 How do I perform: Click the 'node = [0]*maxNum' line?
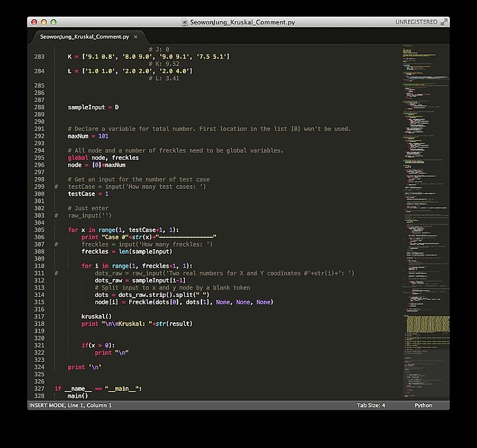click(x=97, y=165)
